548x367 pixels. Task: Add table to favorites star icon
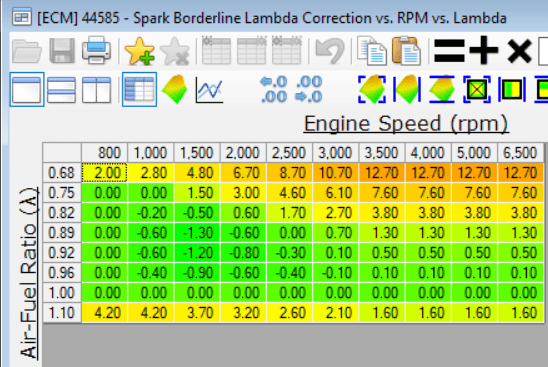click(x=139, y=51)
